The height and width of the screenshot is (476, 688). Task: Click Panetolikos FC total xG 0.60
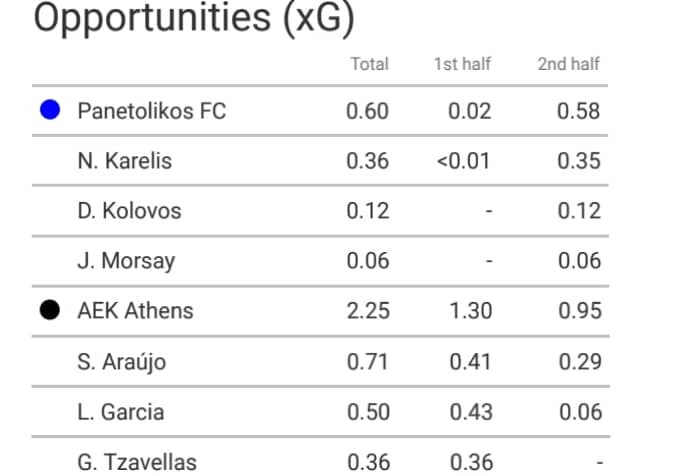coord(367,111)
